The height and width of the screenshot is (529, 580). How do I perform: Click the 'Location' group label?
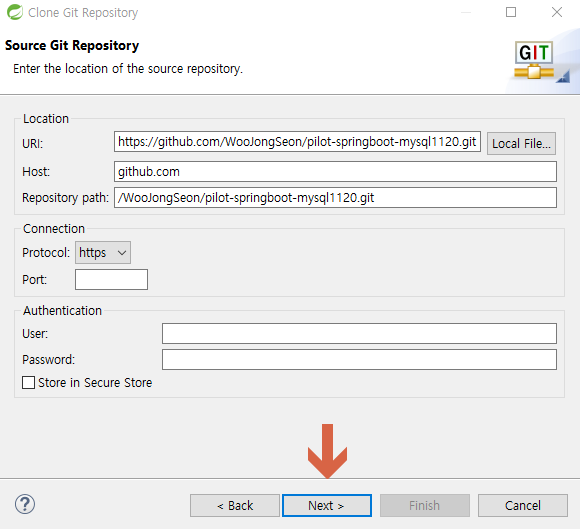pos(46,119)
